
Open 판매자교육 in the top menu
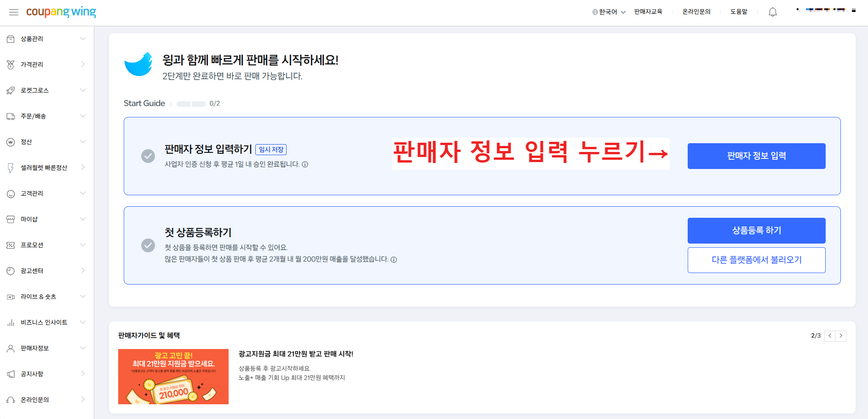coord(648,12)
